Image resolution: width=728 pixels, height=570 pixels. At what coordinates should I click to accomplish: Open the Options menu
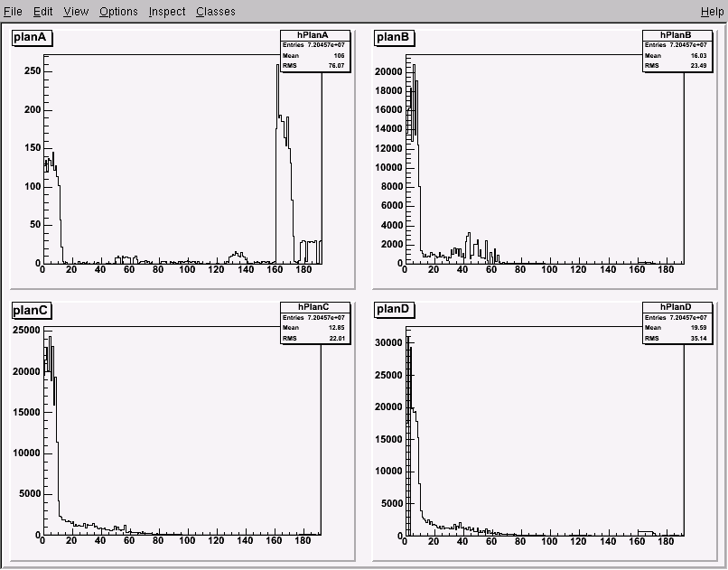[118, 12]
